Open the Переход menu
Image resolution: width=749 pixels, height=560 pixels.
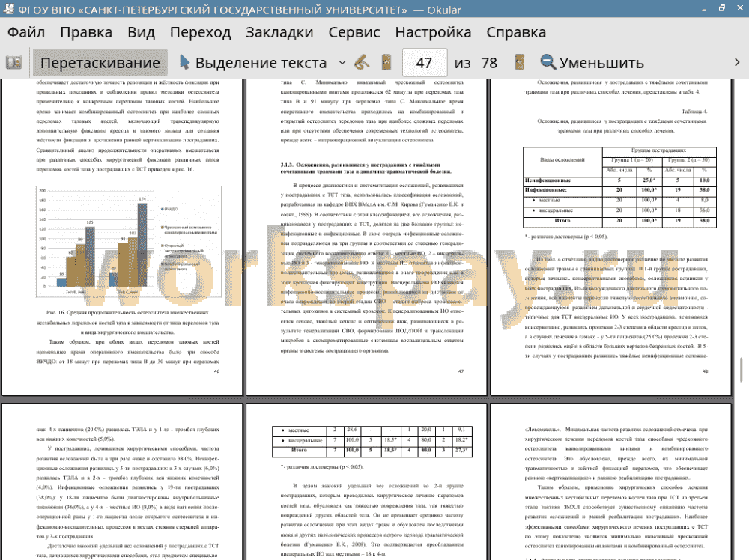pos(201,32)
